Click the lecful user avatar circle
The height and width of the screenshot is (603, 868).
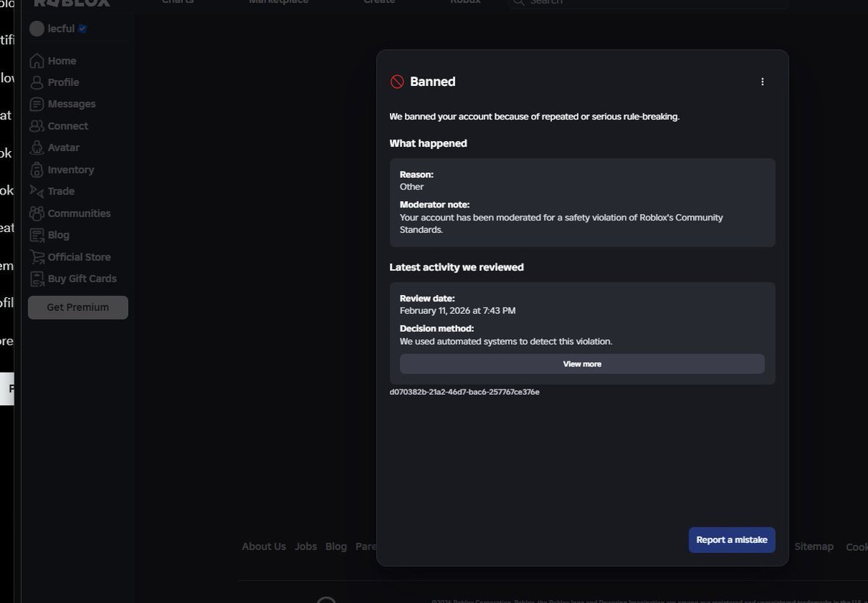[x=37, y=29]
